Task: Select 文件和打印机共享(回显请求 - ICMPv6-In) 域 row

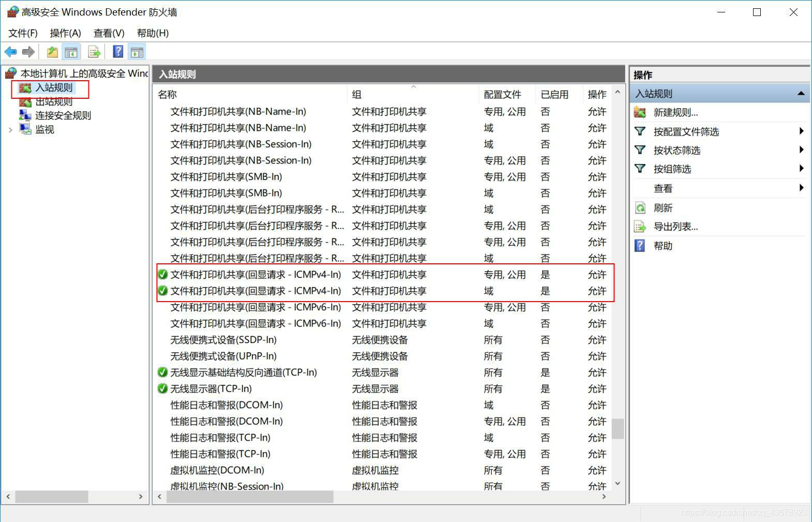Action: pos(383,323)
